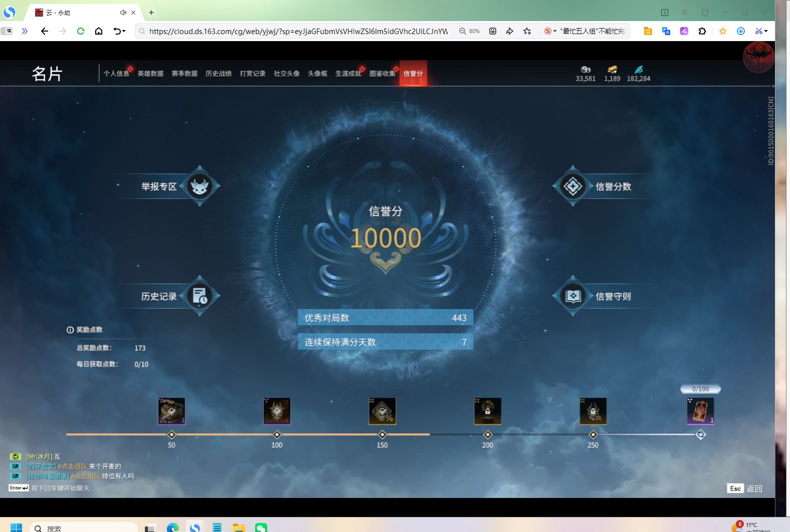
Task: Reload the page with the green refresh icon
Action: pos(81,31)
